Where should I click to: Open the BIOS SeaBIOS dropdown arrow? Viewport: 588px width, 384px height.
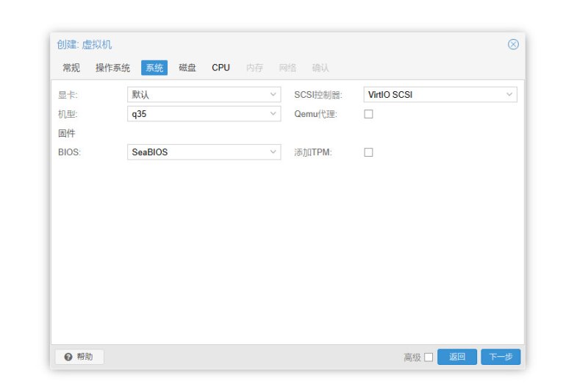[x=273, y=152]
